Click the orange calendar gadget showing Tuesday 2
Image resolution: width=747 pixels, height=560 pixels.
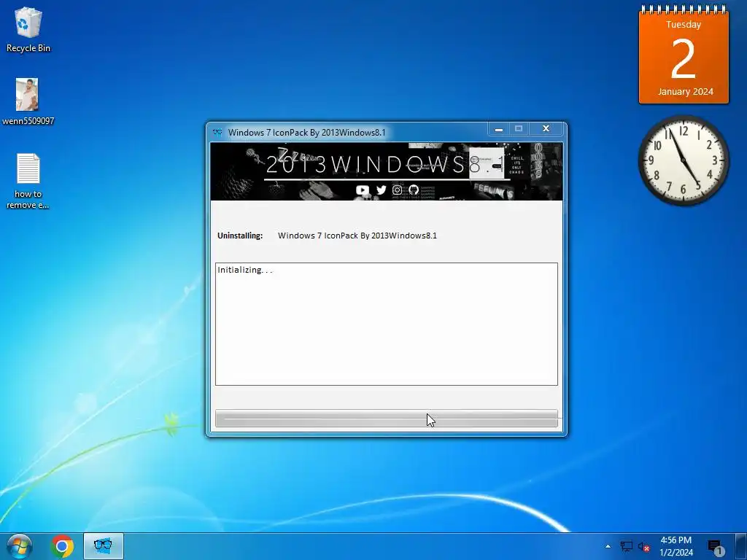pos(684,55)
